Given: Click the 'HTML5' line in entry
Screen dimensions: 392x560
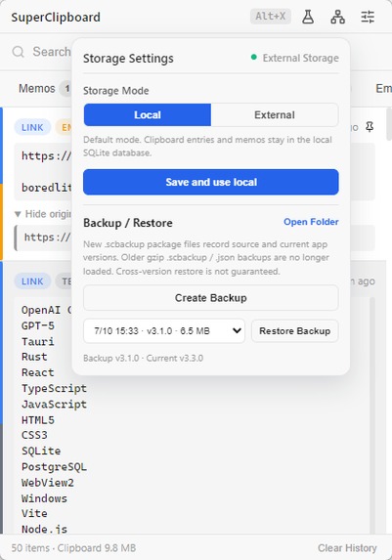Looking at the screenshot, I should pyautogui.click(x=38, y=420).
